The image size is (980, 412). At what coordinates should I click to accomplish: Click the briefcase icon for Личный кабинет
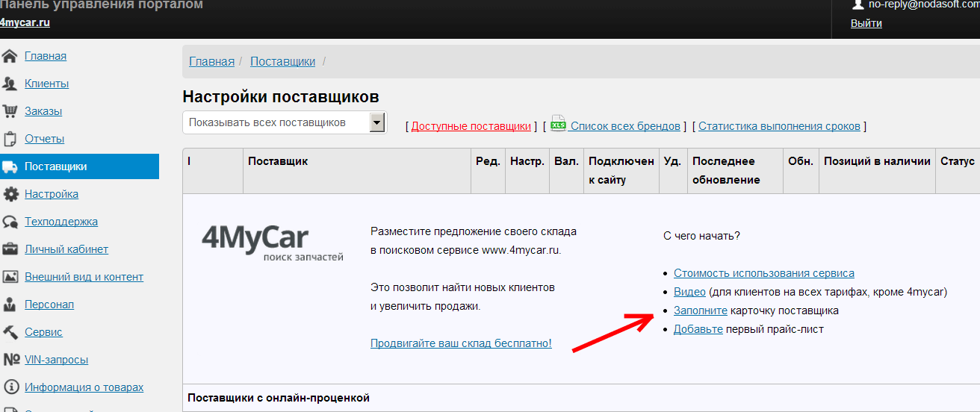(x=10, y=249)
